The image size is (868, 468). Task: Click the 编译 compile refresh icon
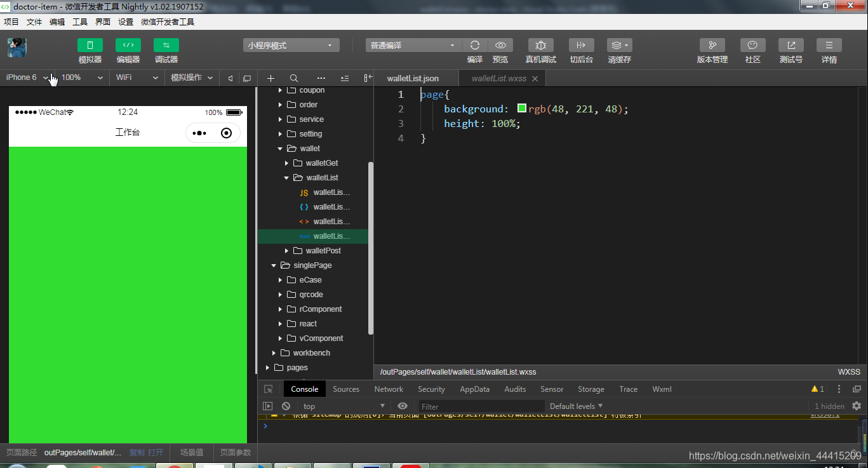point(475,45)
